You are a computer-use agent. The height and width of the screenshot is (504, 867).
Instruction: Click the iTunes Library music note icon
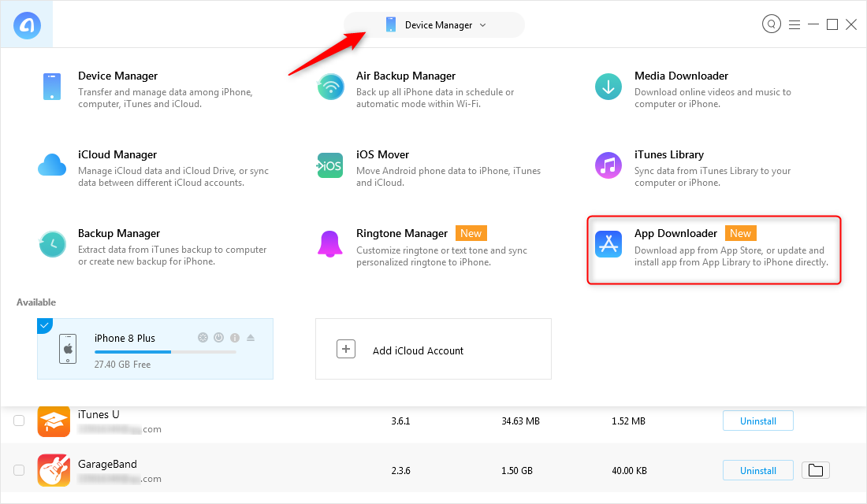click(x=608, y=166)
